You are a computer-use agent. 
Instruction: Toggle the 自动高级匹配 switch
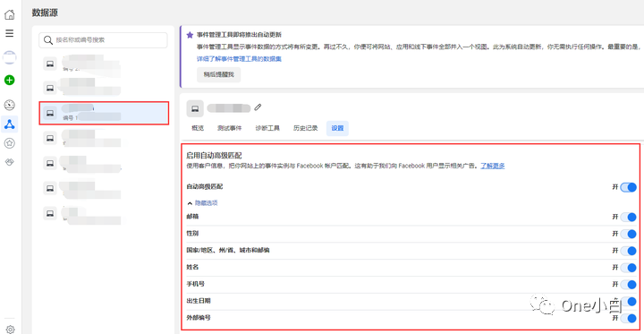(629, 187)
